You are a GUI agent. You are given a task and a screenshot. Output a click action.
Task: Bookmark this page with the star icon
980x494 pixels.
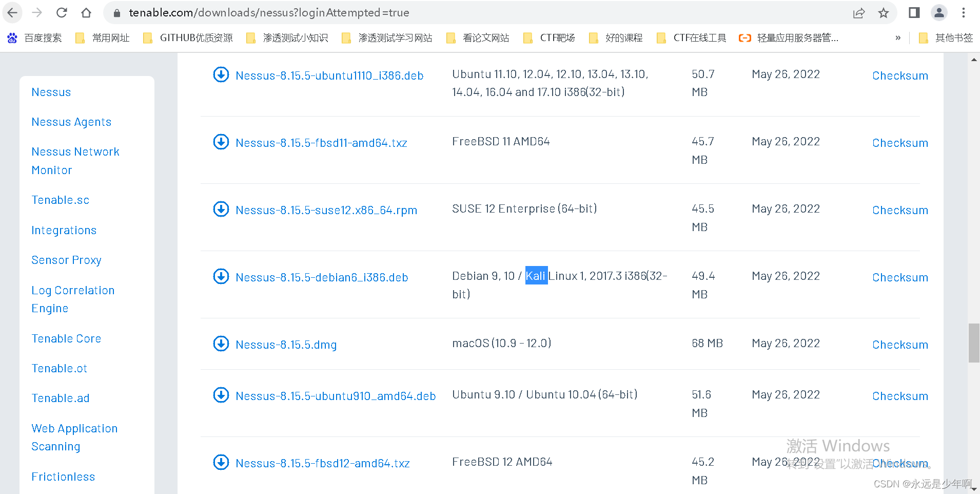(883, 13)
